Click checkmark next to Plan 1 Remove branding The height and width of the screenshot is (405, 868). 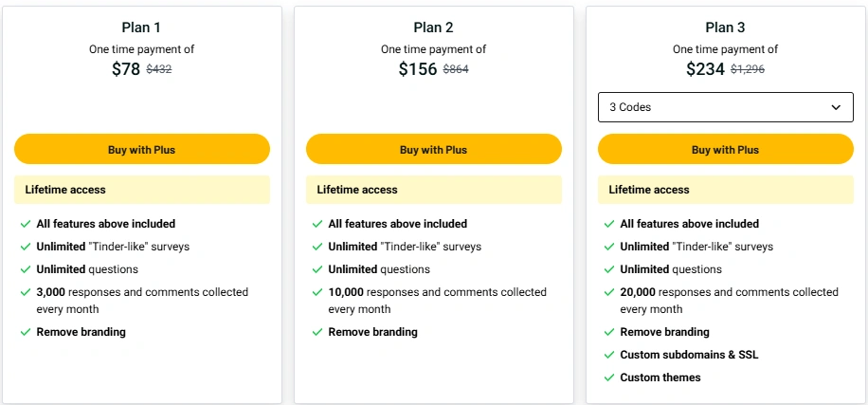point(25,332)
